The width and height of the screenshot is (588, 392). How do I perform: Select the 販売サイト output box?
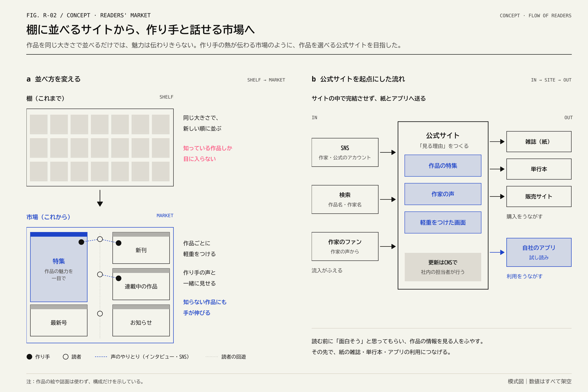[x=539, y=196]
